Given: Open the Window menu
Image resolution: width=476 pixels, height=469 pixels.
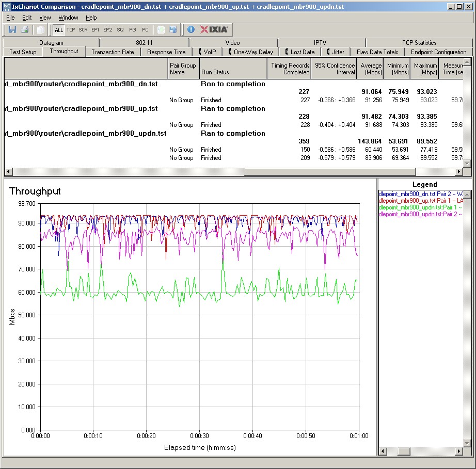Looking at the screenshot, I should tap(68, 18).
